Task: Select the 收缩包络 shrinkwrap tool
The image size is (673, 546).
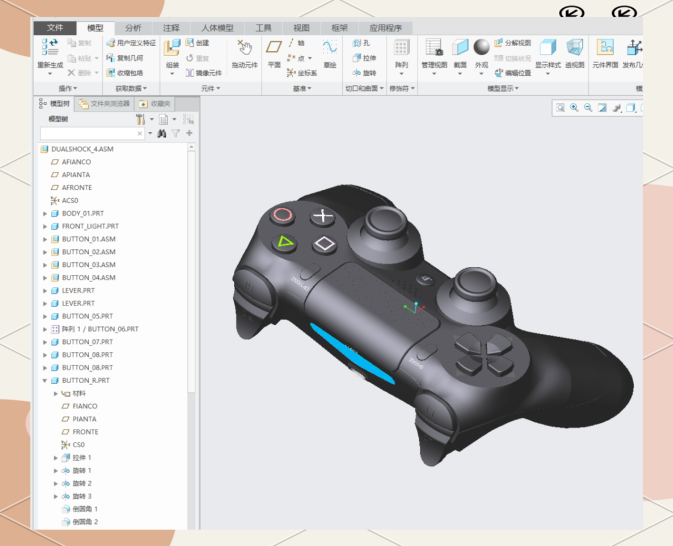Action: 125,73
